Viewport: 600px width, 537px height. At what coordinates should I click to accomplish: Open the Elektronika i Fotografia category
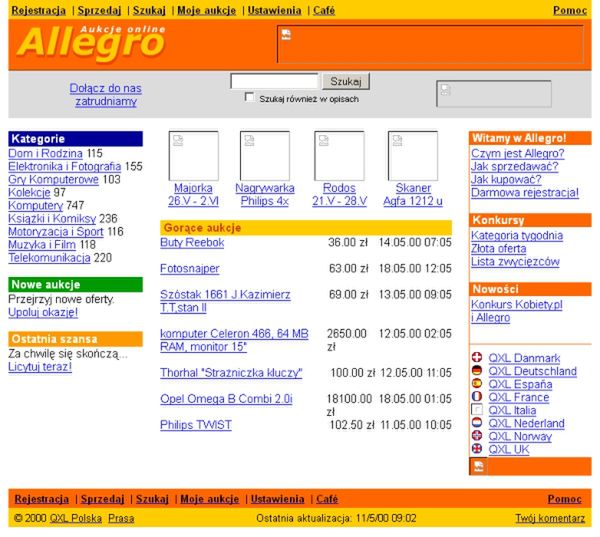65,166
